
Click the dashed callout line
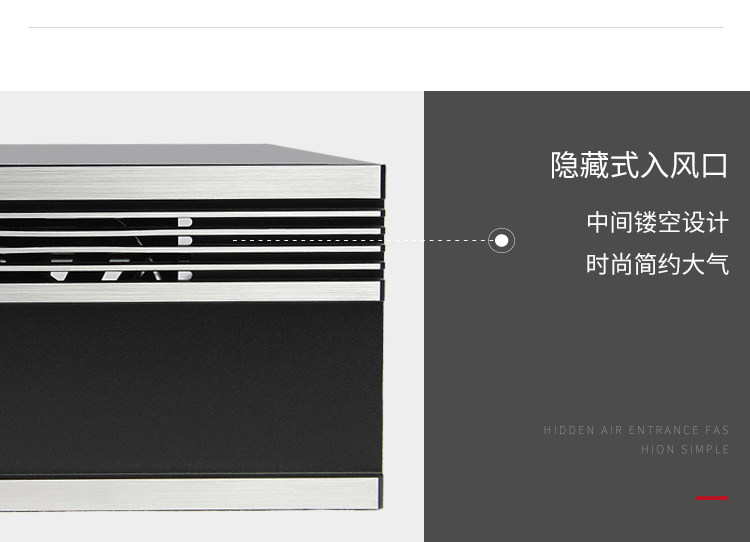pyautogui.click(x=360, y=240)
